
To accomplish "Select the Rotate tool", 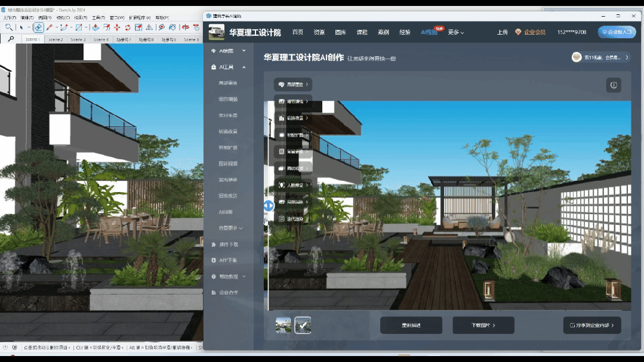I will (128, 27).
